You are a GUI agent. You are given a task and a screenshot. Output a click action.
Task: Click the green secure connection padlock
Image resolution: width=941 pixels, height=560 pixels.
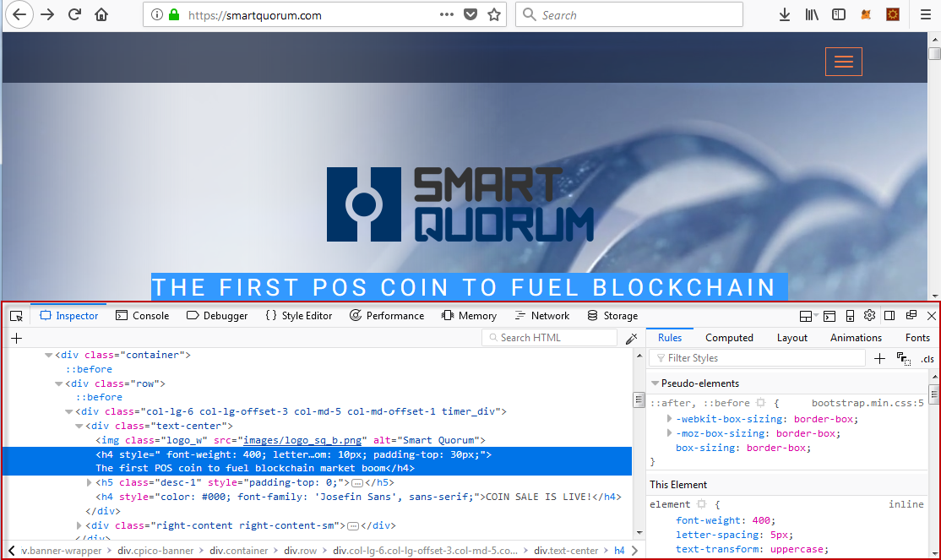coord(174,14)
